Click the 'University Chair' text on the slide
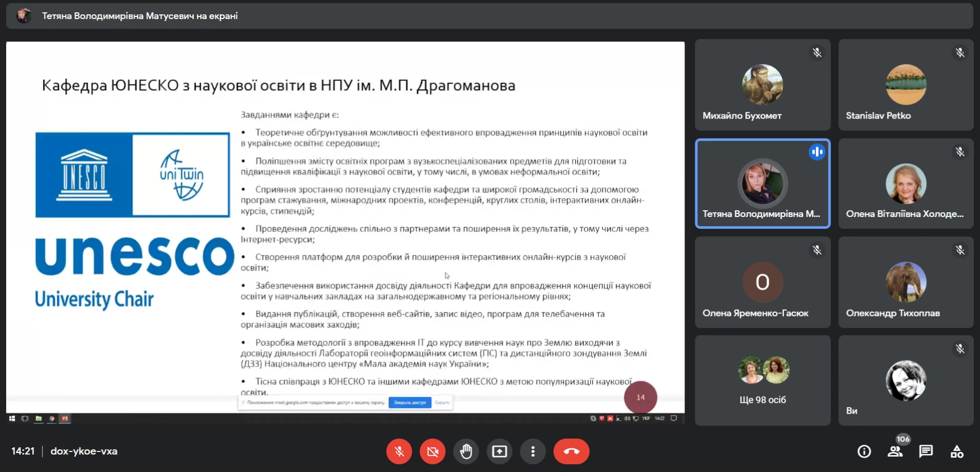 [x=94, y=299]
